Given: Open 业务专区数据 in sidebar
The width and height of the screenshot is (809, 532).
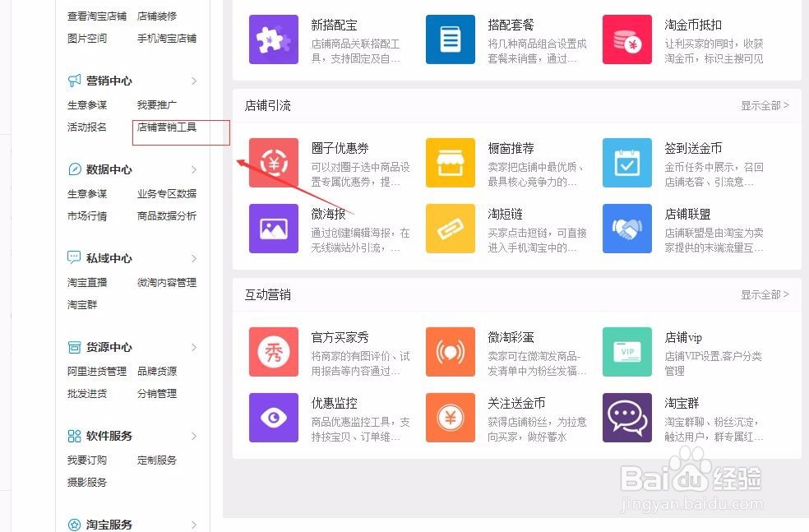Looking at the screenshot, I should point(167,193).
